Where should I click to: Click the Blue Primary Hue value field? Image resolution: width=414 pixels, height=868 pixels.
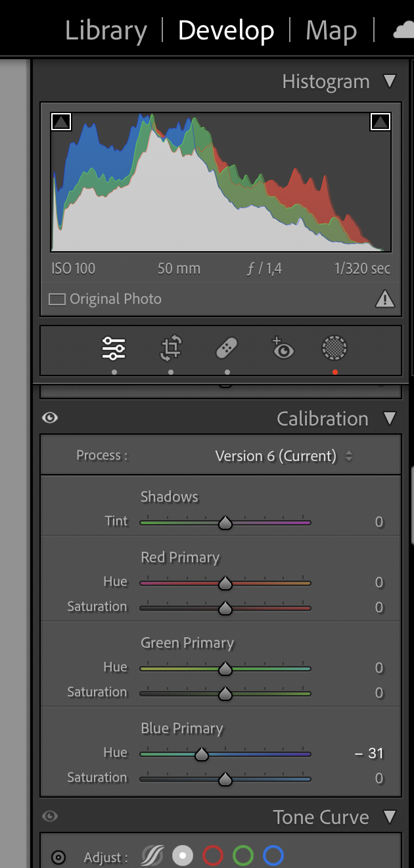point(370,754)
